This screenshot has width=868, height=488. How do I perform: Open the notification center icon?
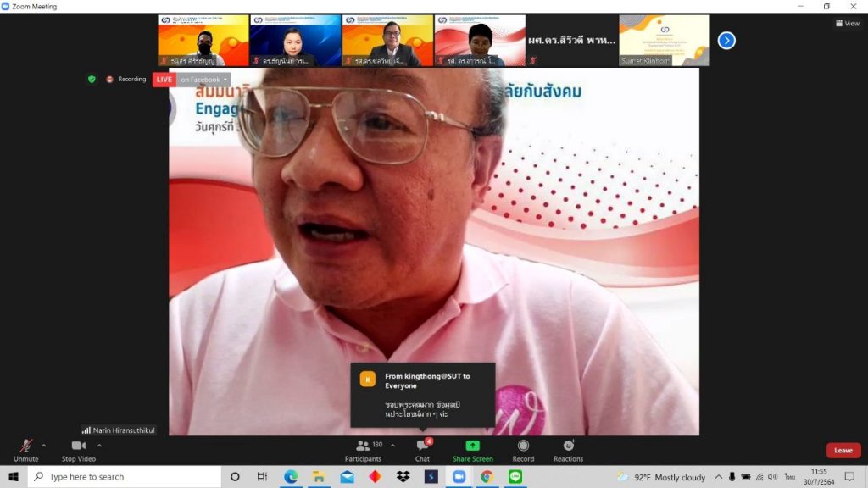pyautogui.click(x=849, y=476)
